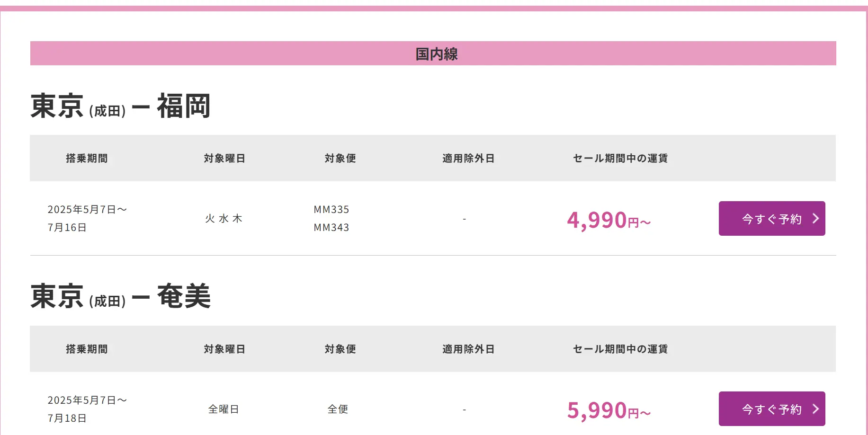
Task: Click the 東京(成田)－奄美 route heading
Action: [120, 297]
